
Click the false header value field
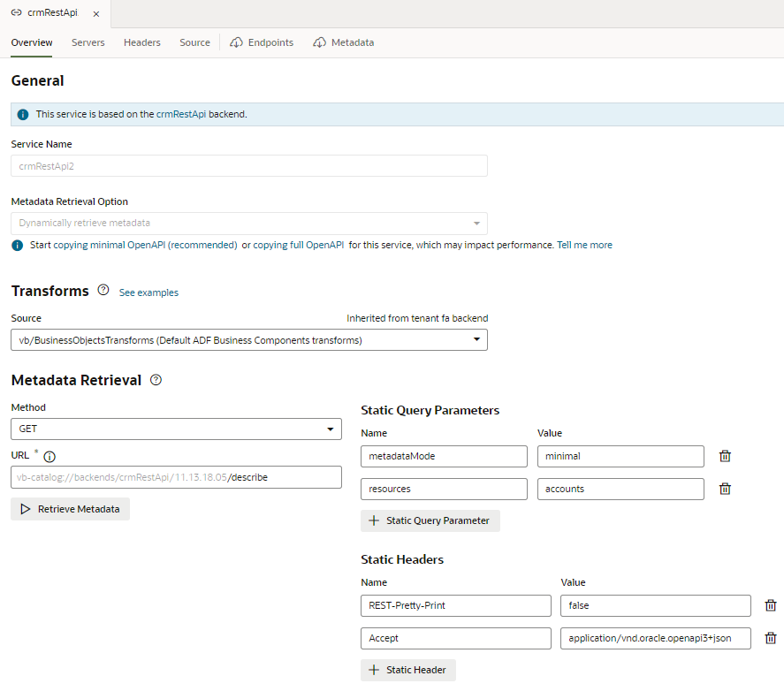(x=656, y=605)
